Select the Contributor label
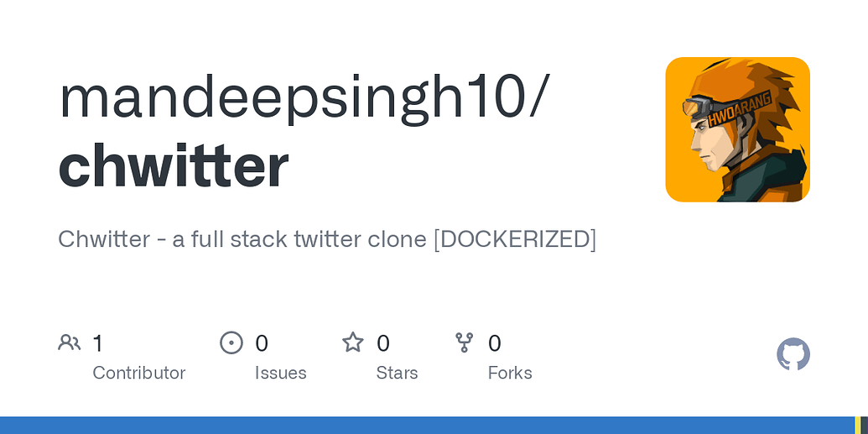 coord(138,373)
